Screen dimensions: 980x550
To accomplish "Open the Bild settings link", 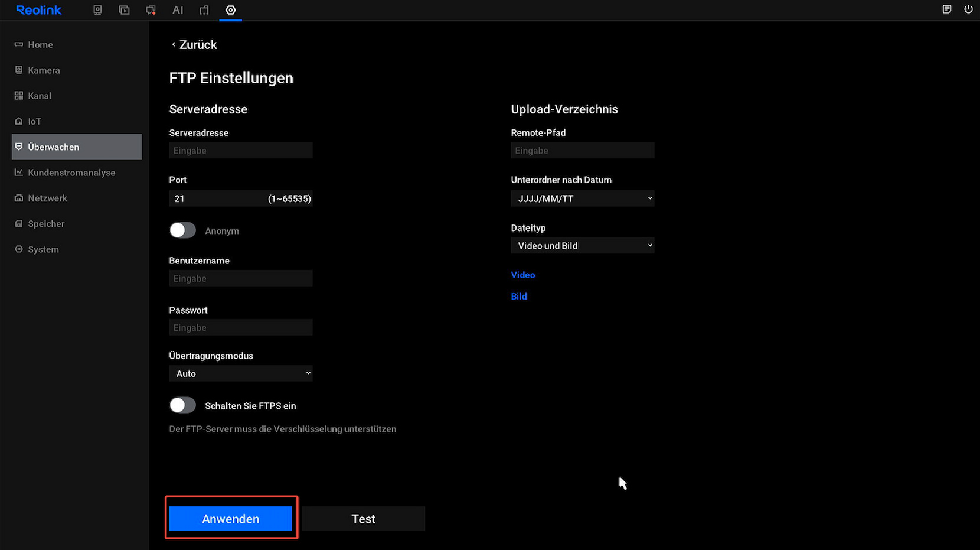I will [x=519, y=297].
